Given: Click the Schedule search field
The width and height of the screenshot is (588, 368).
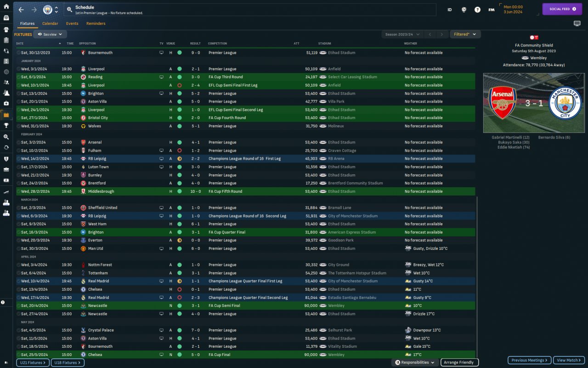Looking at the screenshot, I should 250,10.
